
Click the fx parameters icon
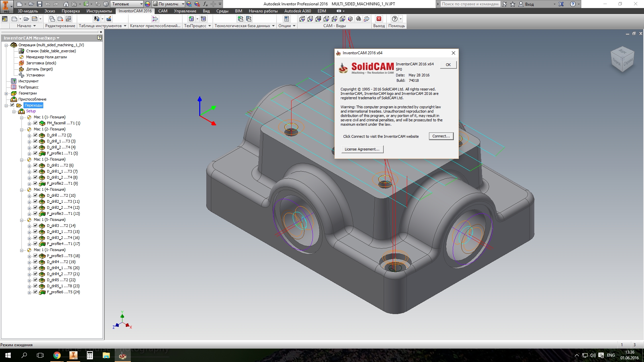(x=205, y=4)
